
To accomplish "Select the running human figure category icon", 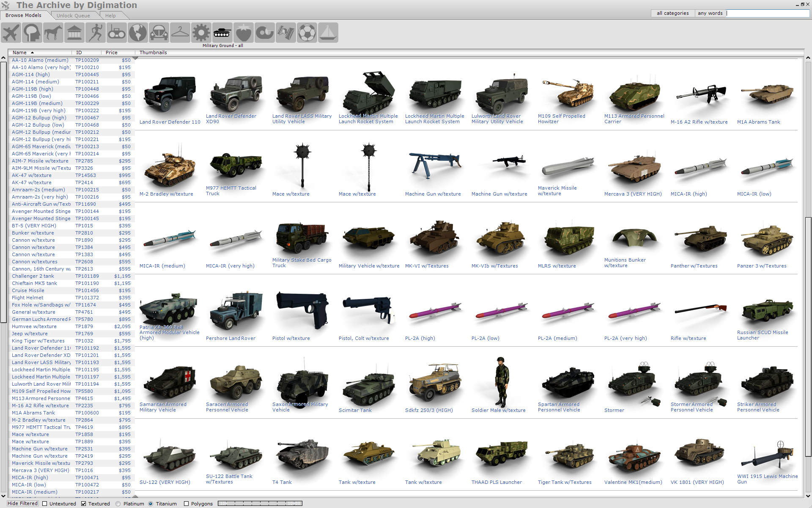I will [x=96, y=33].
